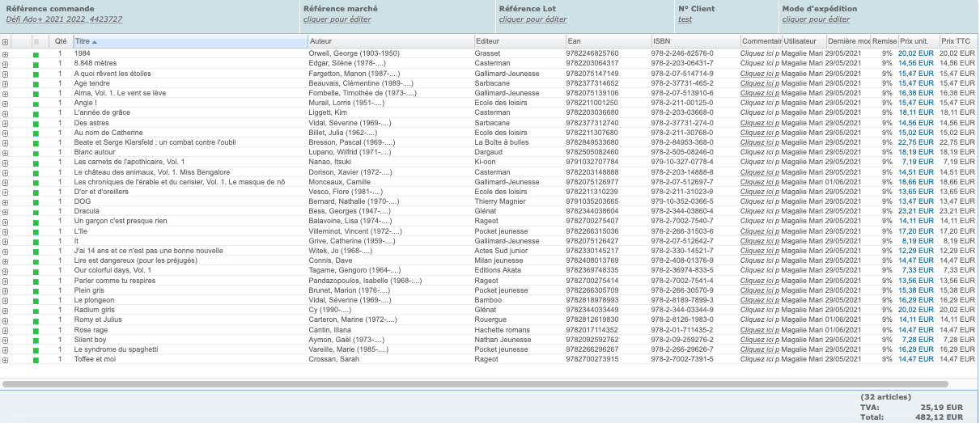Edit the Référence Lot link
The image size is (980, 423).
coord(532,19)
